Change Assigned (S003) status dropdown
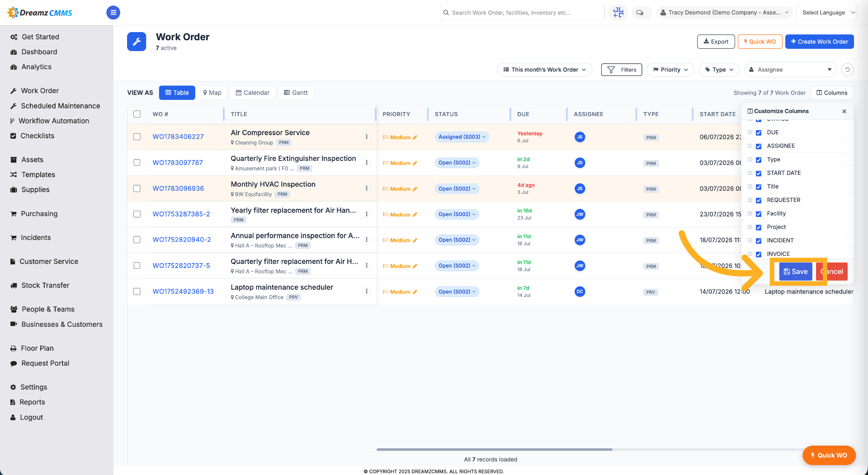Viewport: 868px width, 475px height. pos(462,137)
